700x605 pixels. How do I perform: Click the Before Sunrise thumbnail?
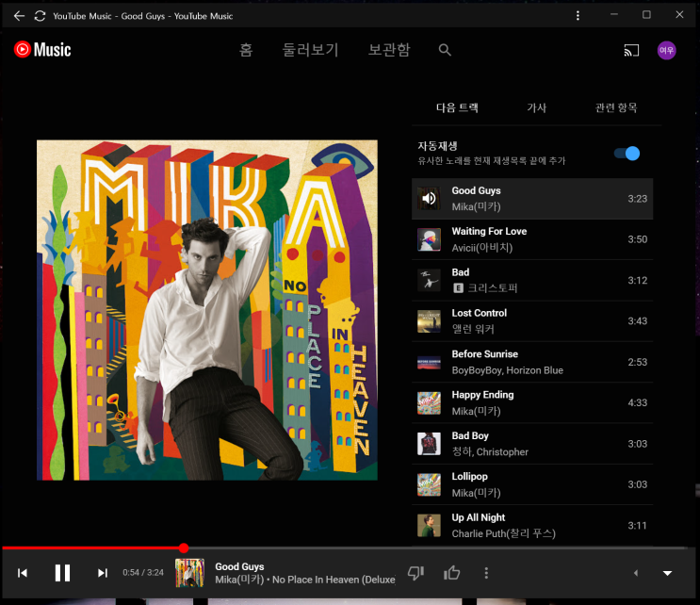429,362
